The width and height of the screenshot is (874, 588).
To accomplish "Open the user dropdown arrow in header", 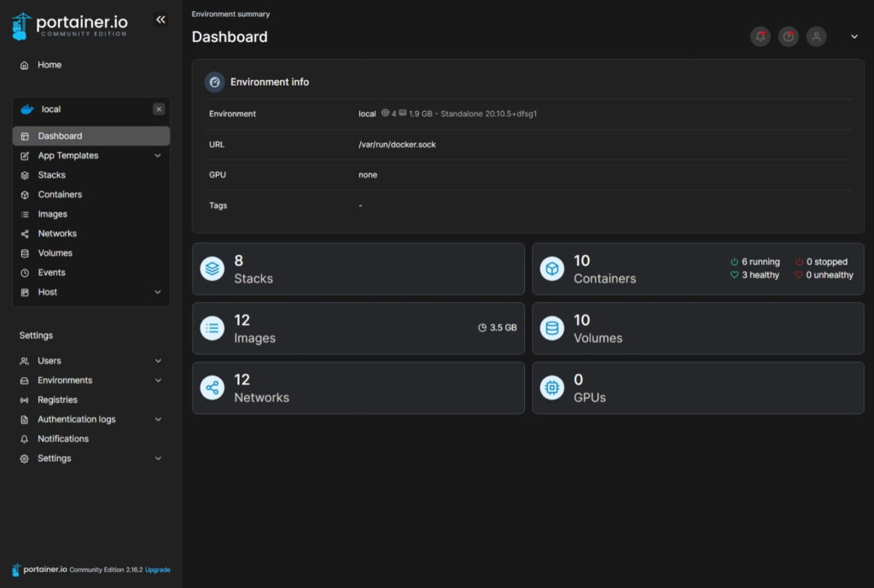I will [854, 37].
